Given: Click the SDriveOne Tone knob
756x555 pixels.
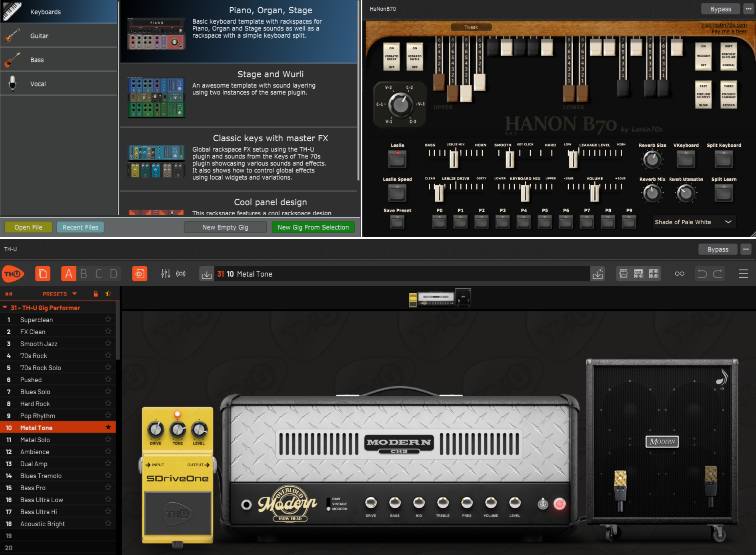Looking at the screenshot, I should point(178,429).
